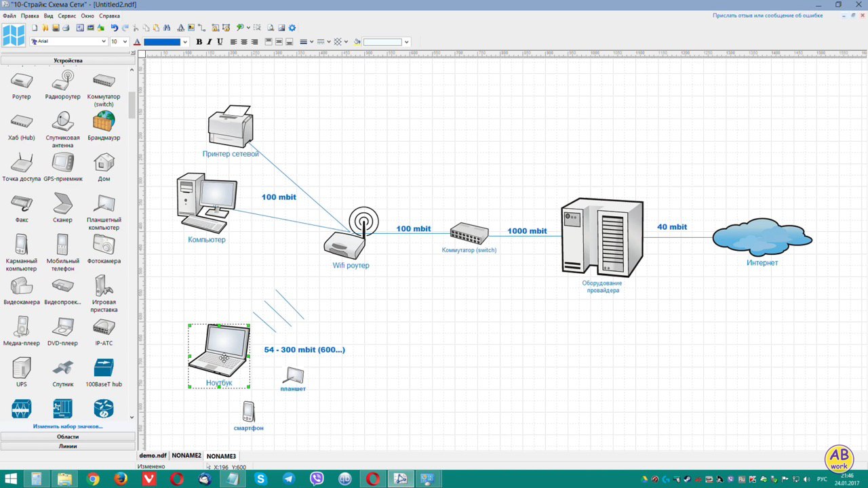Click the Find binoculars icon

coord(167,28)
